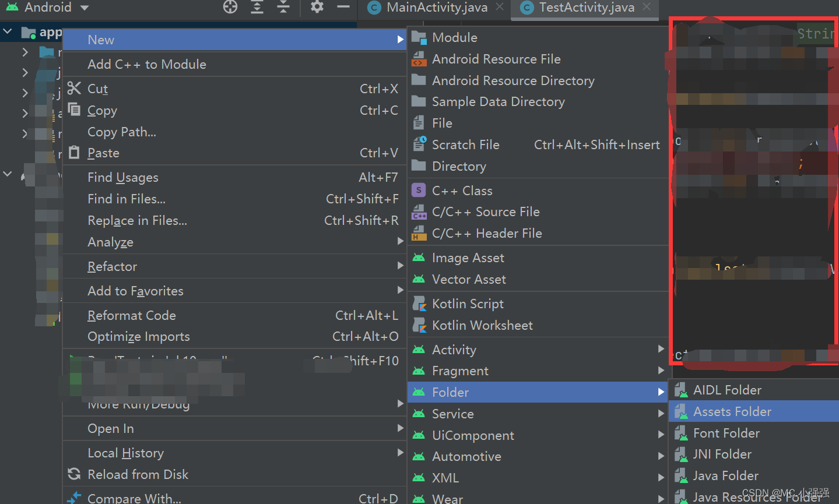Choose Find in Files... entry
The image size is (839, 504).
pos(234,199)
